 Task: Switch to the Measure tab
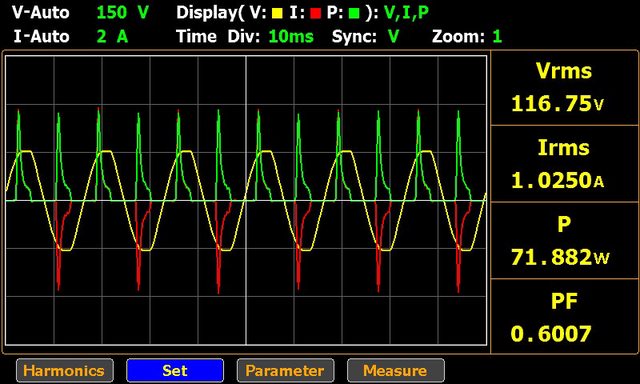[396, 371]
